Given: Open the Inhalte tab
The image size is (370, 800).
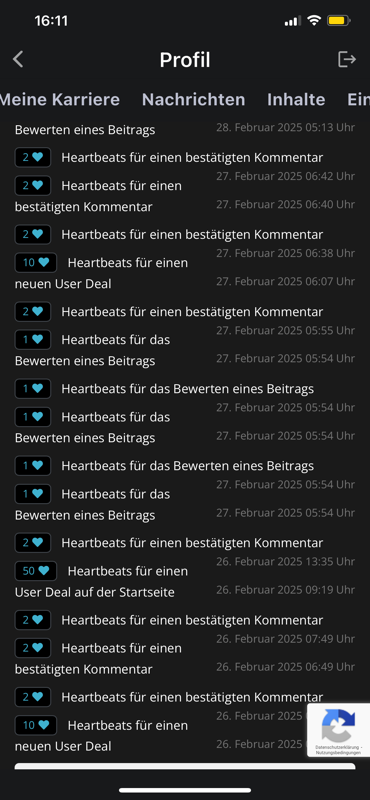Looking at the screenshot, I should tap(296, 99).
